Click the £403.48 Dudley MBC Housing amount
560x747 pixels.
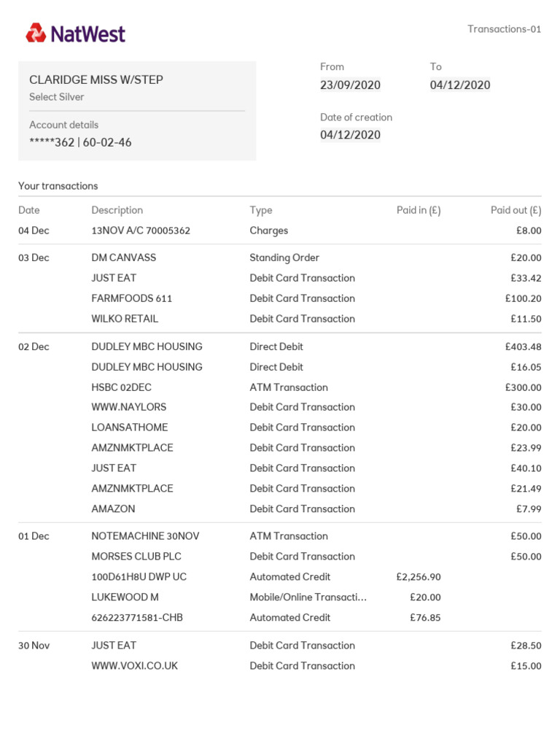523,347
